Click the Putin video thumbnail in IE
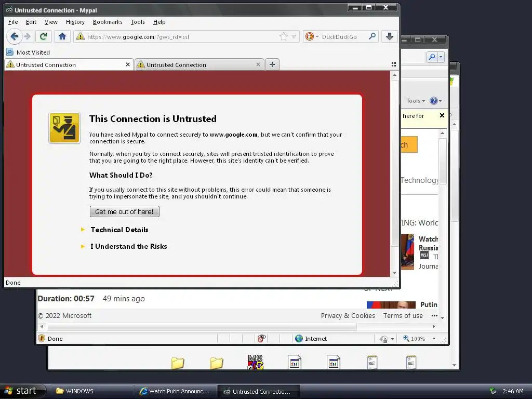This screenshot has width=532, height=399. point(391,304)
